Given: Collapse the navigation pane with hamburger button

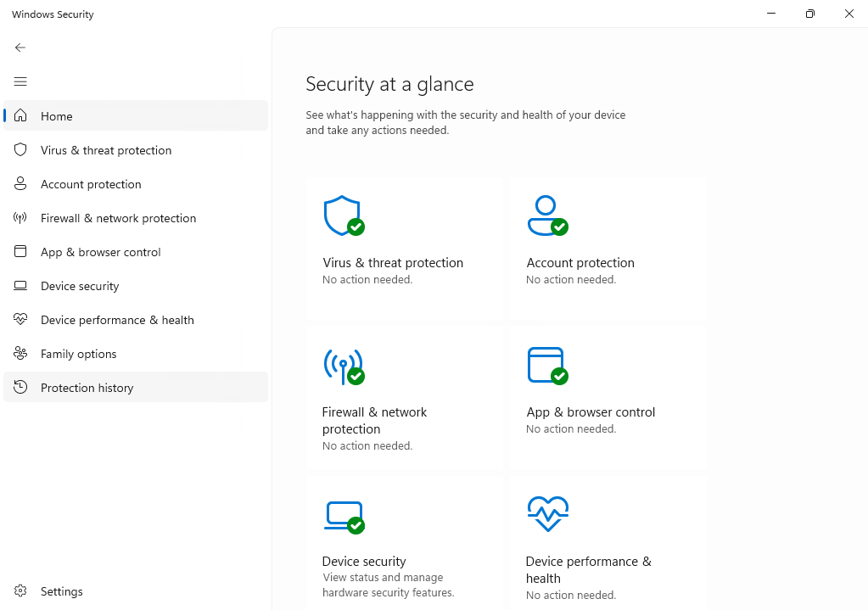Looking at the screenshot, I should 20,81.
